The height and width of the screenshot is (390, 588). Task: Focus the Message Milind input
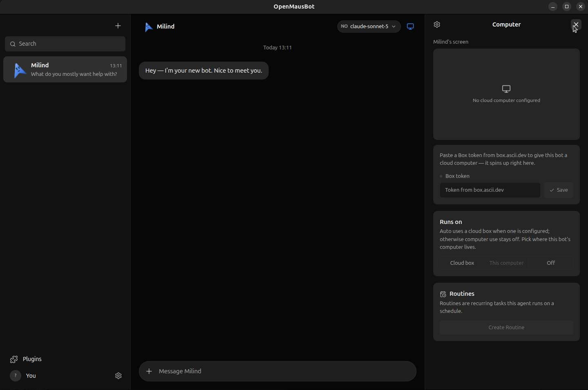point(278,371)
